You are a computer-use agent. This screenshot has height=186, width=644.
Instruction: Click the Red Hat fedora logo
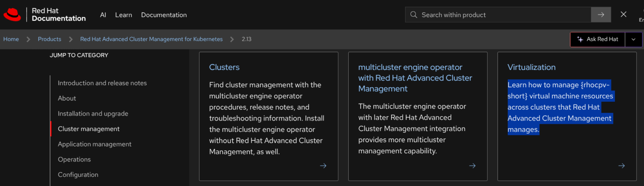[12, 15]
